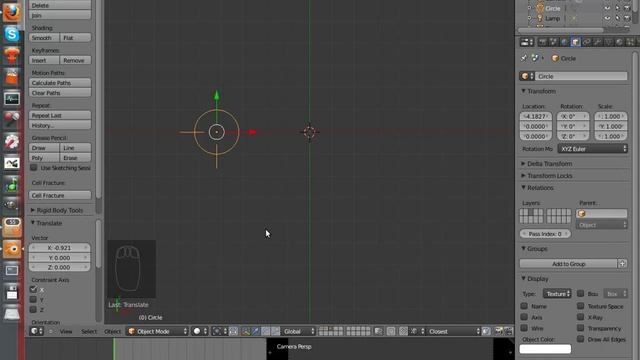Collapse the Translate operator panel
The image size is (640, 360).
(x=47, y=223)
